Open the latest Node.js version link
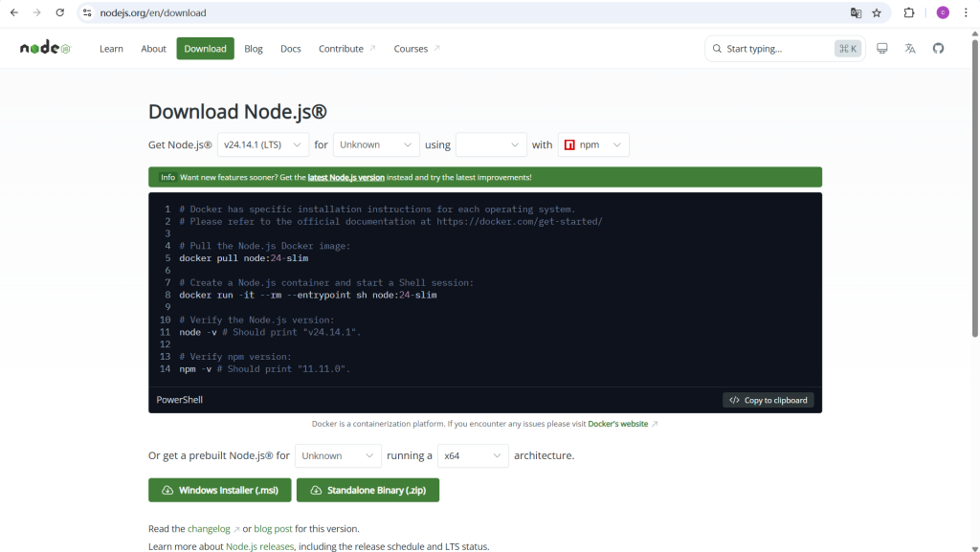 (345, 177)
